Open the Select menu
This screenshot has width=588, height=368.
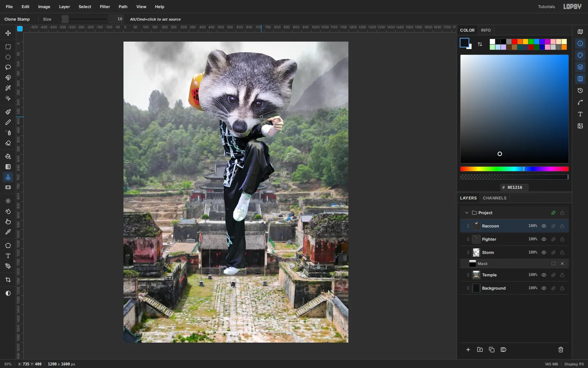(85, 7)
